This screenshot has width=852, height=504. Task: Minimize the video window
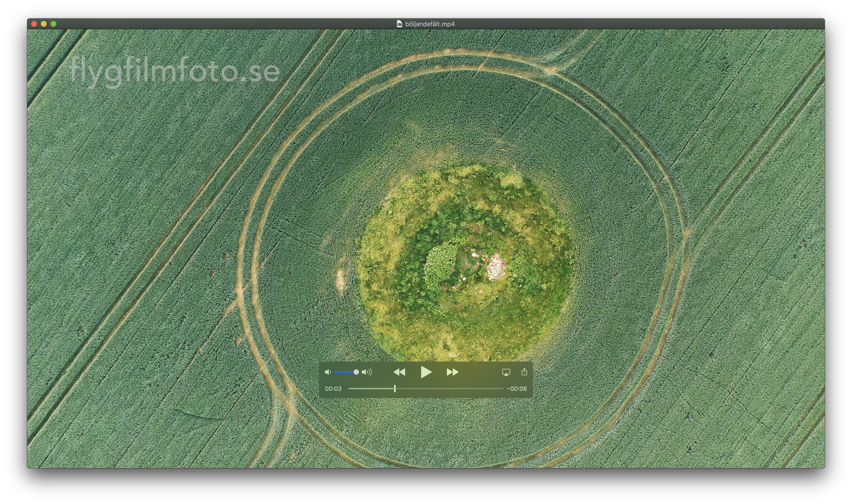point(43,24)
